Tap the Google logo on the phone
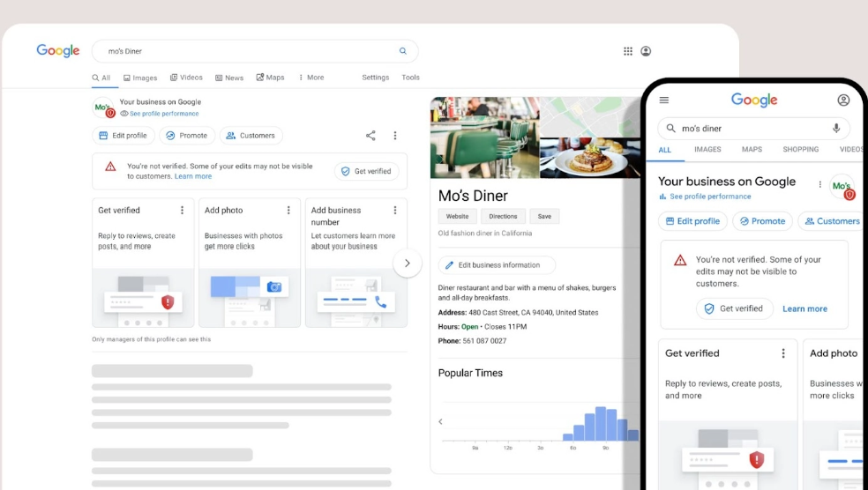The height and width of the screenshot is (490, 868). click(x=754, y=100)
